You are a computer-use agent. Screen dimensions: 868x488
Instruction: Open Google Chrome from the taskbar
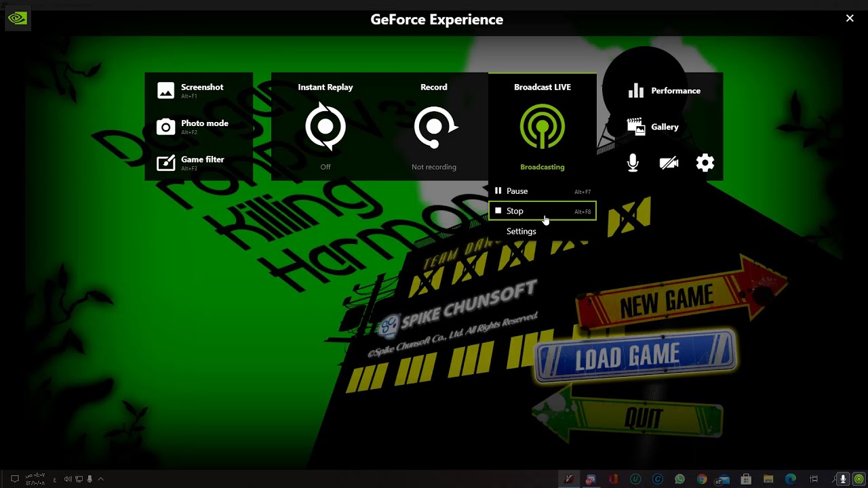coord(702,479)
